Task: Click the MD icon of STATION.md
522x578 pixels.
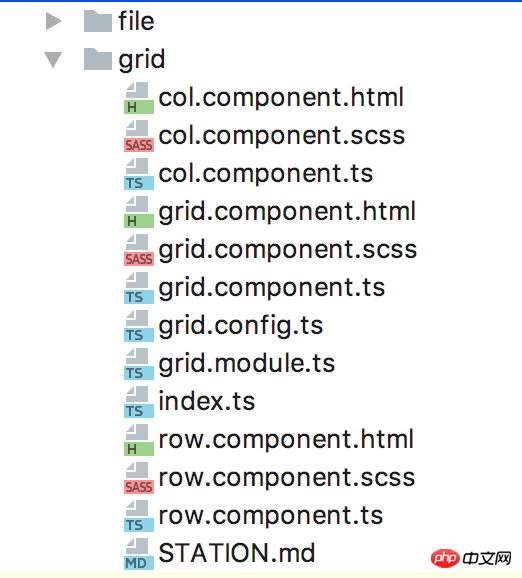Action: click(x=139, y=554)
